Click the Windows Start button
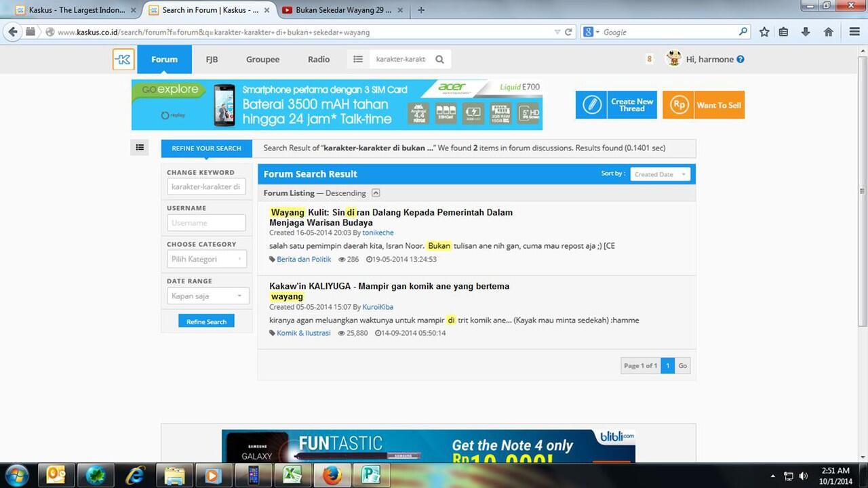Screen dimensions: 868x488 (x=16, y=475)
